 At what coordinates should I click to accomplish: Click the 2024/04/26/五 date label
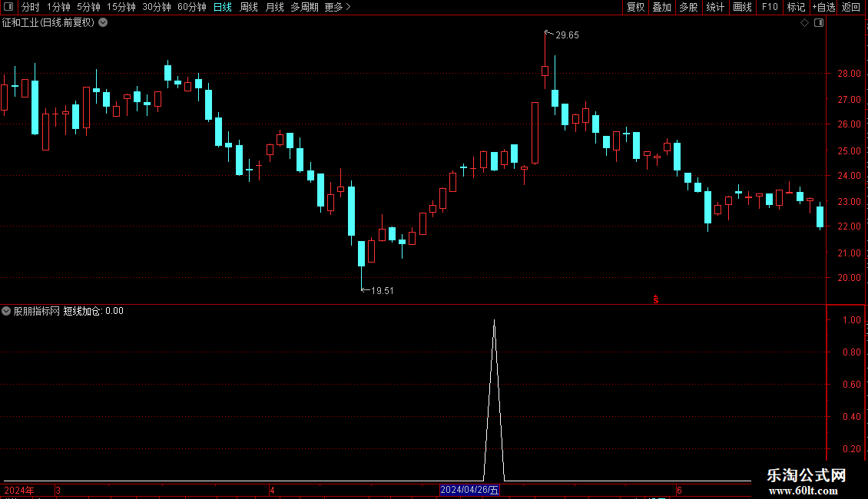tap(469, 490)
